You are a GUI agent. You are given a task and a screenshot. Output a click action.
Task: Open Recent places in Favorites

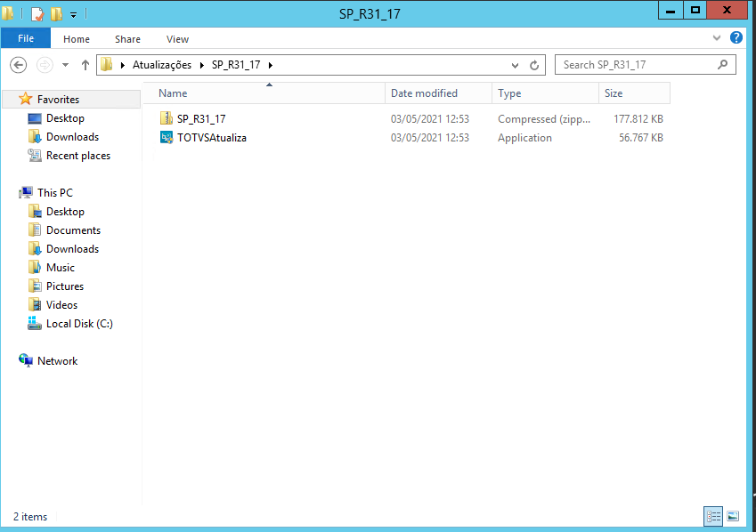tap(78, 156)
